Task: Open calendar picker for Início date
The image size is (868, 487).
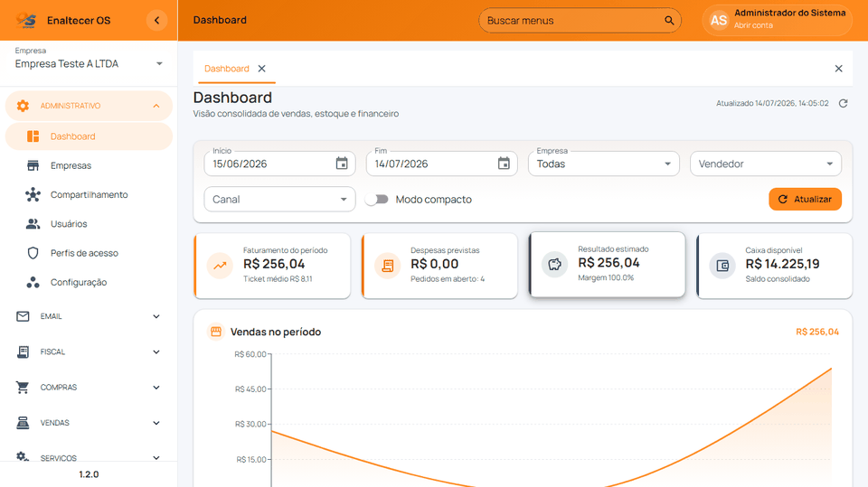Action: click(342, 164)
